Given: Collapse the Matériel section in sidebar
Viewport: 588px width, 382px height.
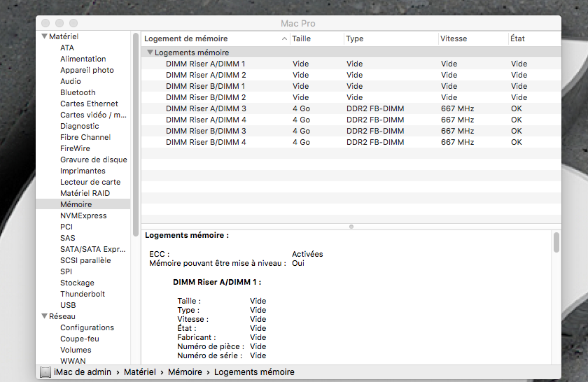Looking at the screenshot, I should 44,36.
